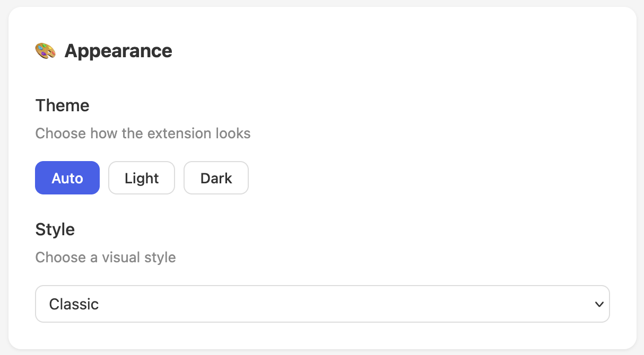Click the chevron on the style selector
644x355 pixels.
tap(599, 304)
